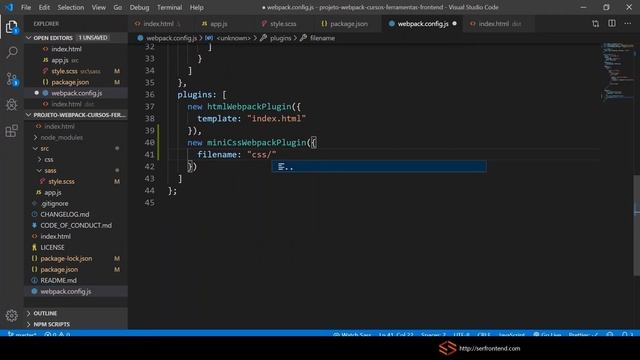The image size is (640, 360).
Task: Open the Terminal menu
Action: (x=169, y=7)
